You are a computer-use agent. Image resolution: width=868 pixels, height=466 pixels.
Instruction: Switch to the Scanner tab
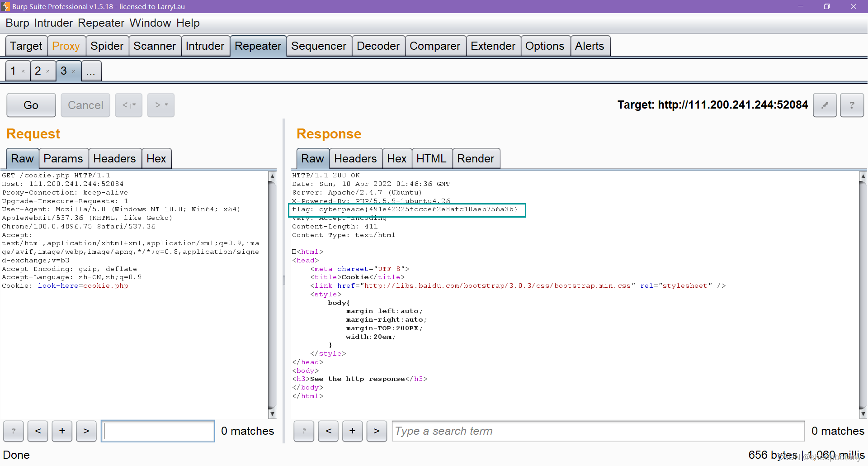155,46
